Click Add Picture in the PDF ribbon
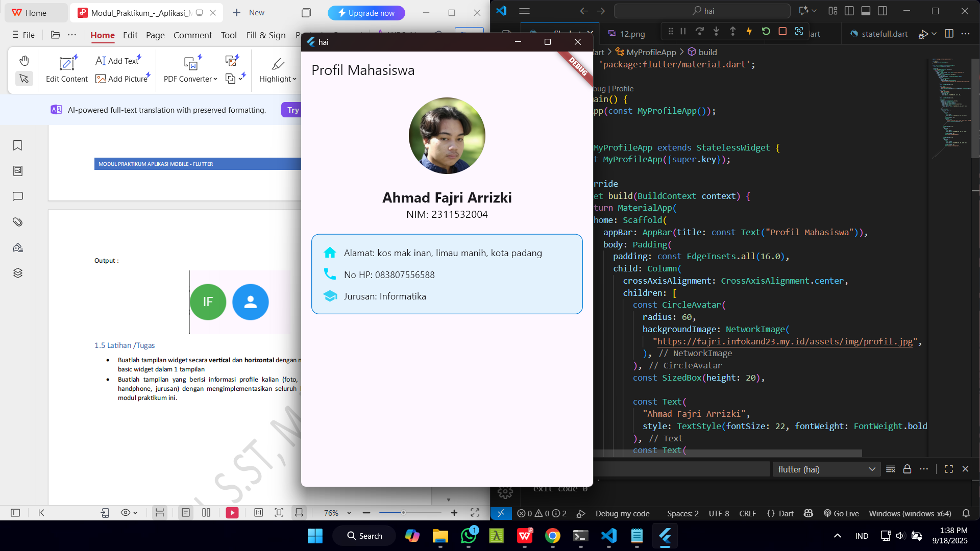Screen dimensions: 980x551 point(122,79)
